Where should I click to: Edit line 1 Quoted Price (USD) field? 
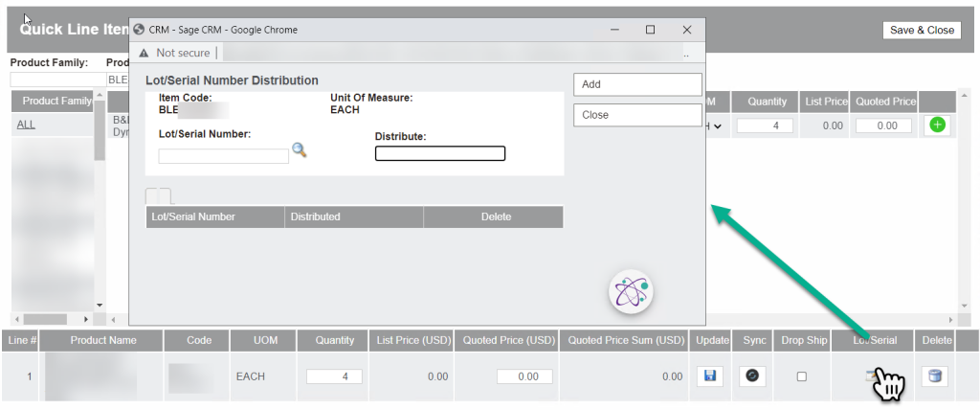(x=525, y=376)
